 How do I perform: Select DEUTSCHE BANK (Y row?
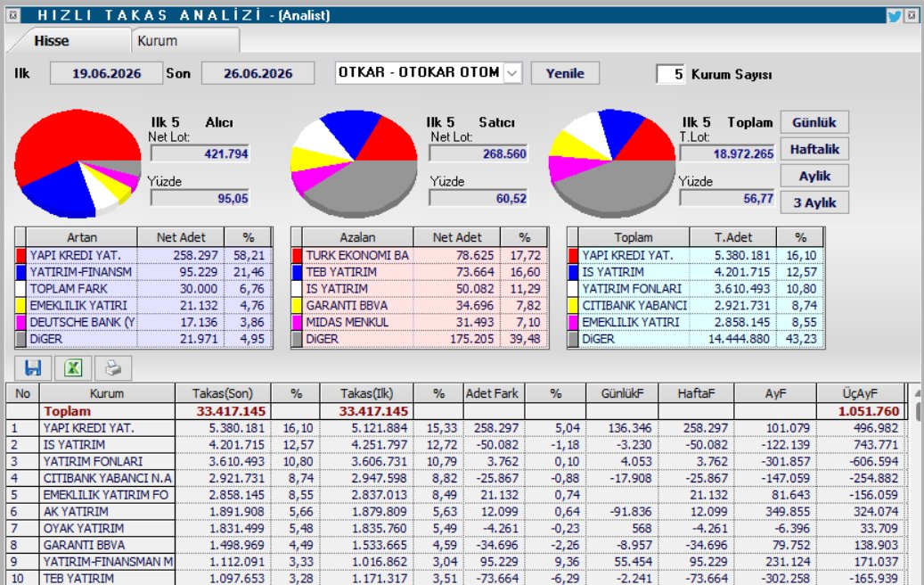pyautogui.click(x=143, y=322)
